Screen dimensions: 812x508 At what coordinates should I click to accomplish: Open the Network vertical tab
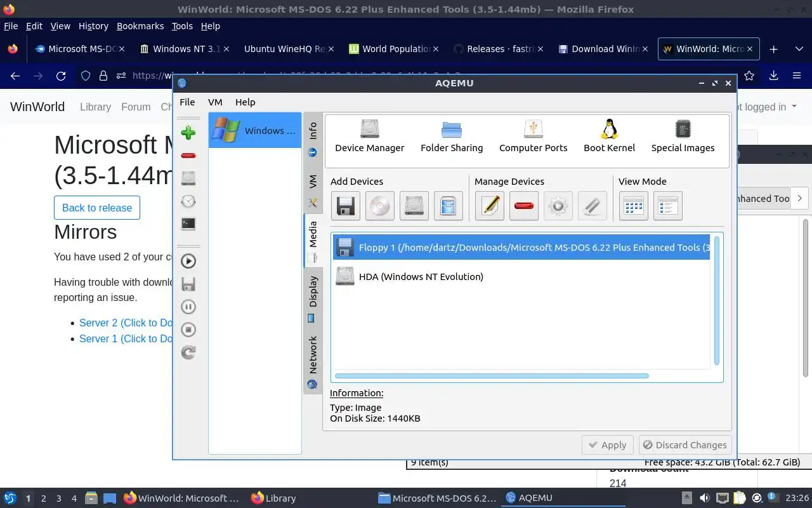coord(313,361)
